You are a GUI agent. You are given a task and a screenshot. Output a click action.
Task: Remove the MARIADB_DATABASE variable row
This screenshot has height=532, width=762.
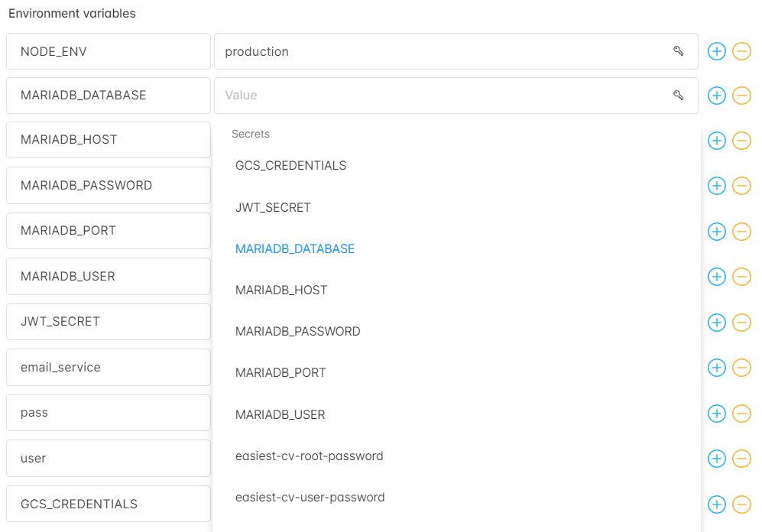coord(741,96)
